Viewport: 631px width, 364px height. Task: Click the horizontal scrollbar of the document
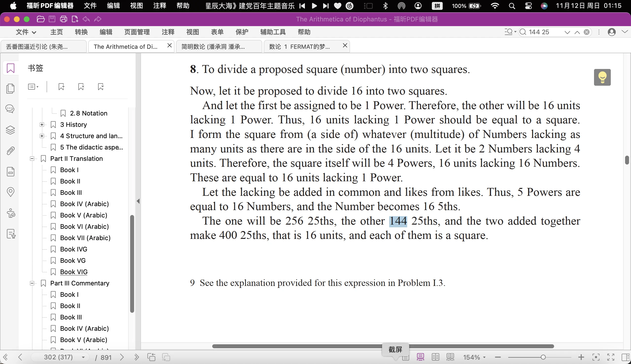coord(383,346)
